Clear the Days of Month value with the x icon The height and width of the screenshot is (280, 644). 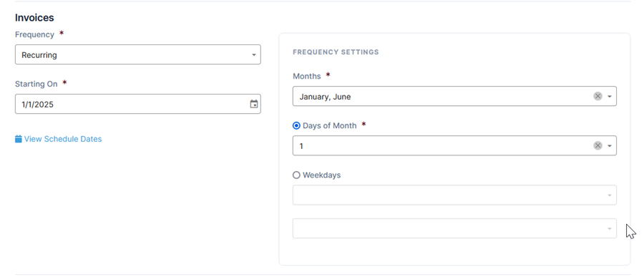[597, 145]
